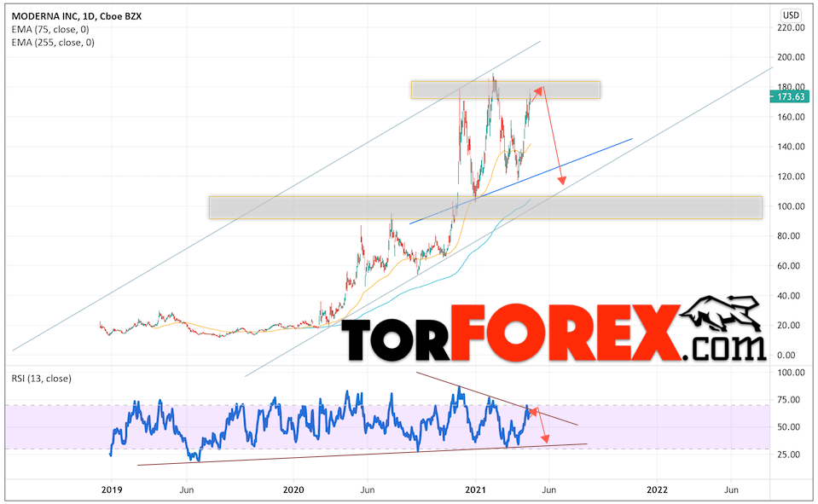Viewport: 818px width, 504px height.
Task: Click the Jun label after 2022
Action: pos(731,490)
